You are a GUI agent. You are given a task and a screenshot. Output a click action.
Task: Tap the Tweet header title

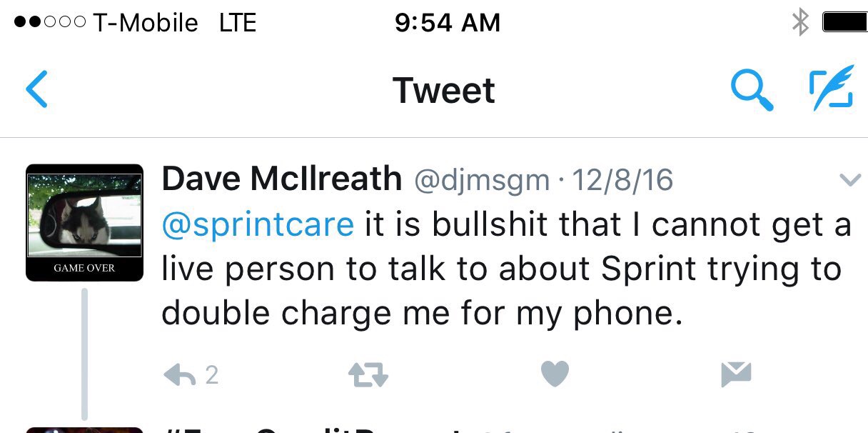pyautogui.click(x=444, y=91)
